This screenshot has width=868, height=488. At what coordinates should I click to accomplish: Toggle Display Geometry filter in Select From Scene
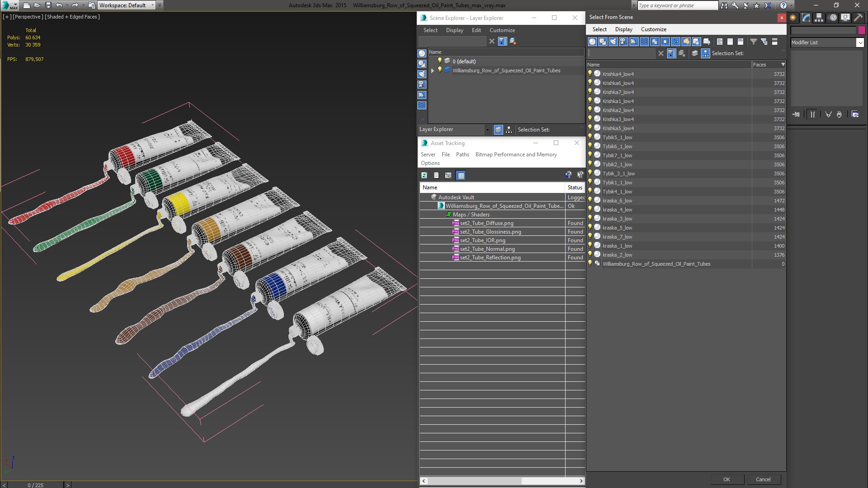pyautogui.click(x=592, y=42)
